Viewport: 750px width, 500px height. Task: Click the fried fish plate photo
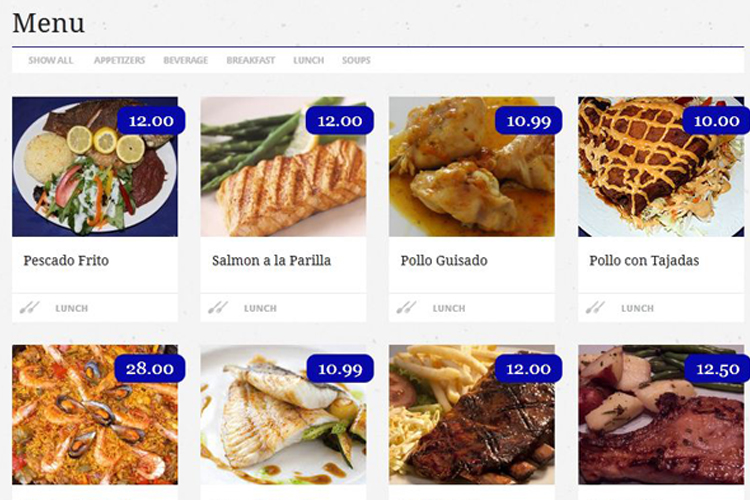(95, 167)
